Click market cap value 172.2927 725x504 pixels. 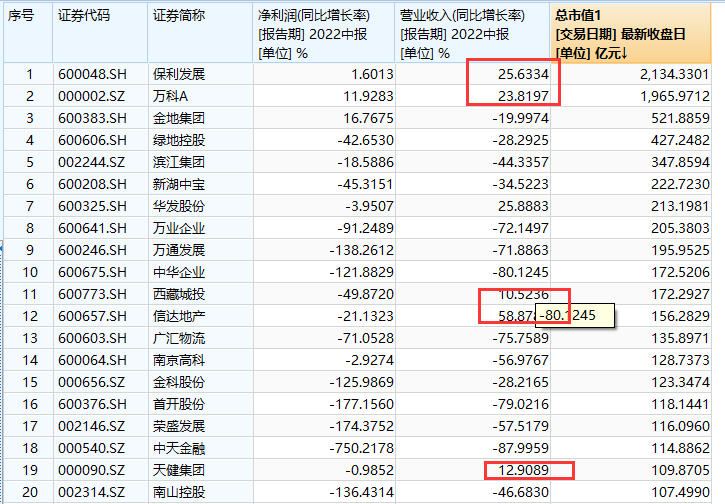click(x=680, y=294)
